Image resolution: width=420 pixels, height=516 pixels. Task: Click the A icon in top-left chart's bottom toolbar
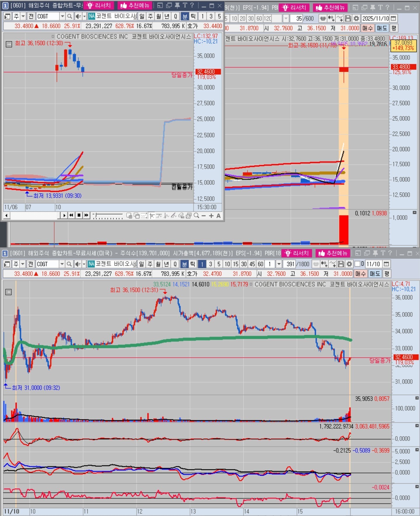pos(218,216)
